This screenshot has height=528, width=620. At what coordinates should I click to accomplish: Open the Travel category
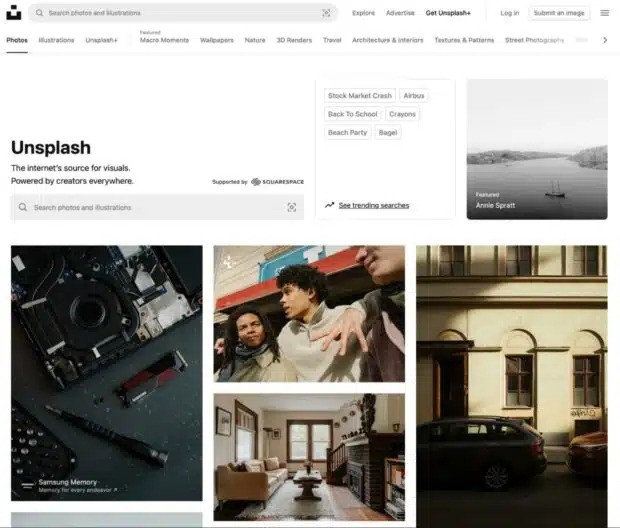point(332,40)
